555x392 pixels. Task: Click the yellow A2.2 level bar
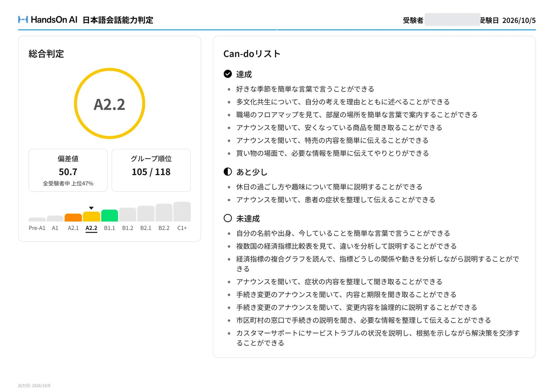91,217
